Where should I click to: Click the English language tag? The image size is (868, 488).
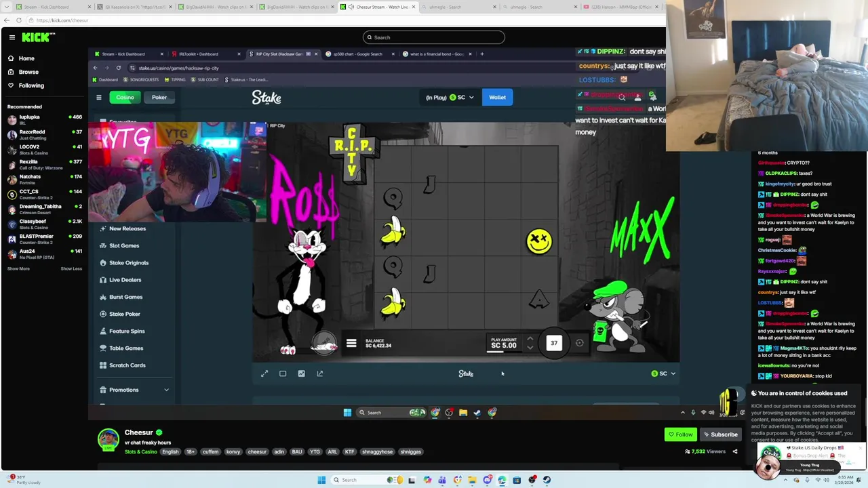click(170, 451)
